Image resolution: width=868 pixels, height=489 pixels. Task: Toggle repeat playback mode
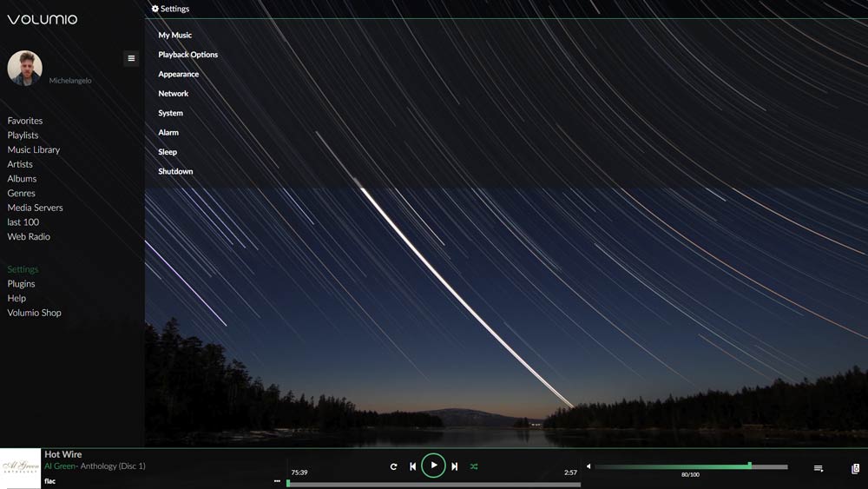[393, 466]
